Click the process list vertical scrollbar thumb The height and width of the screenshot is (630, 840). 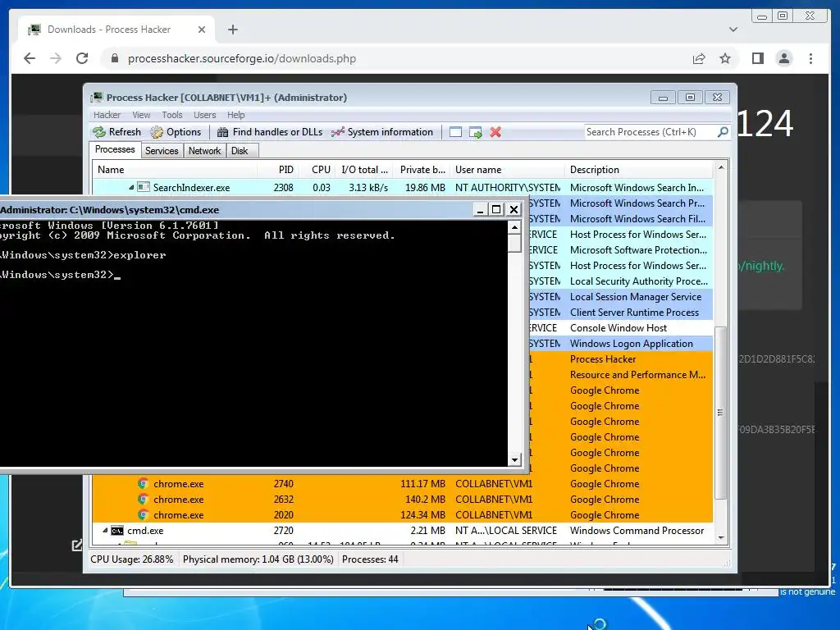click(x=721, y=413)
